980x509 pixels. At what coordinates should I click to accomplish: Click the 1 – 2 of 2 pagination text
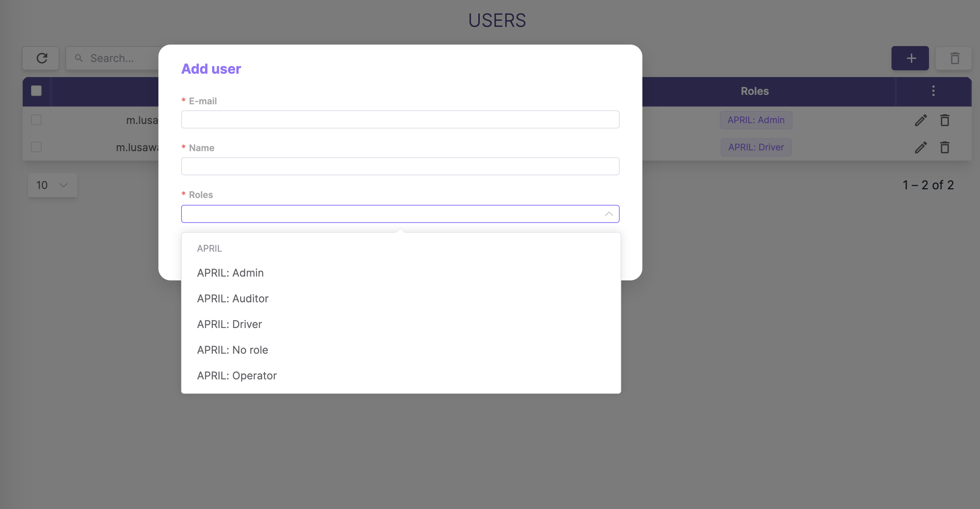click(928, 185)
